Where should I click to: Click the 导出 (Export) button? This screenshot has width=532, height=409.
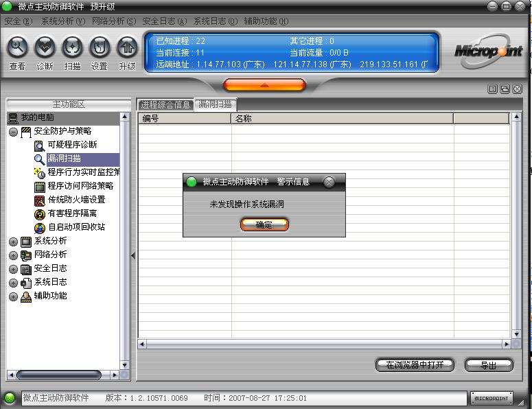489,365
